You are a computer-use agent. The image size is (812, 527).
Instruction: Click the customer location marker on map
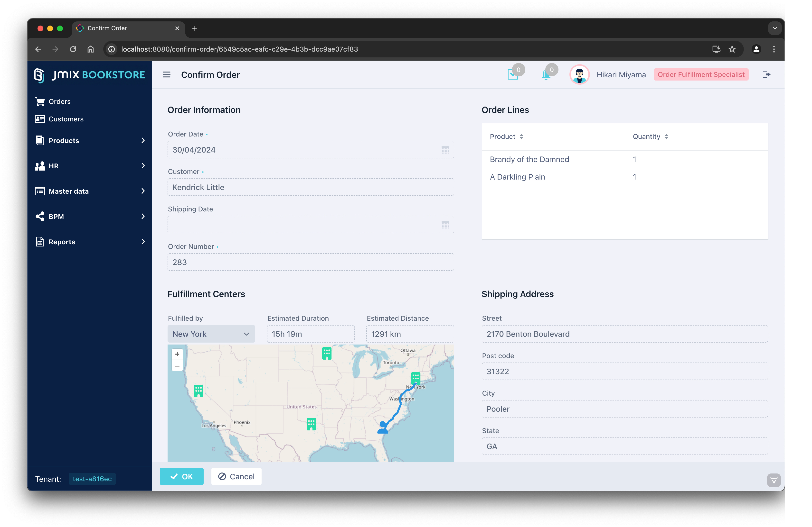[x=382, y=427]
